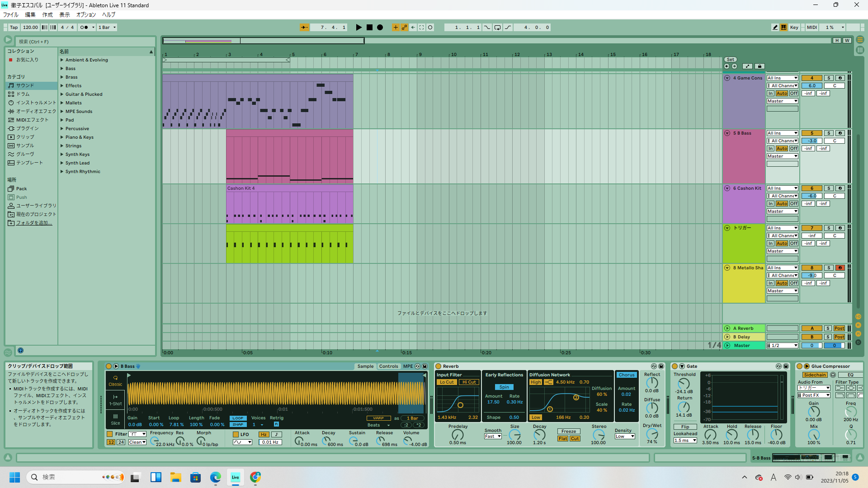The height and width of the screenshot is (488, 868).
Task: Click Hot-Swap icon on B Bass device
Action: [x=417, y=366]
